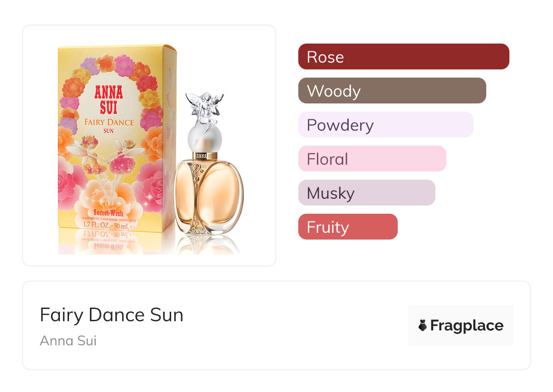Click the 1.7 FL. OZ. 50 mL text on the box
This screenshot has height=392, width=553.
click(108, 225)
